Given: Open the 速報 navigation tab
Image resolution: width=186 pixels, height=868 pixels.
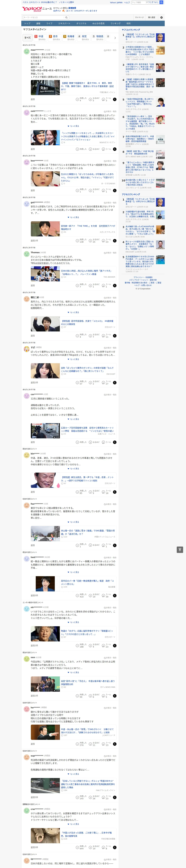Looking at the screenshot, I should pyautogui.click(x=38, y=24).
